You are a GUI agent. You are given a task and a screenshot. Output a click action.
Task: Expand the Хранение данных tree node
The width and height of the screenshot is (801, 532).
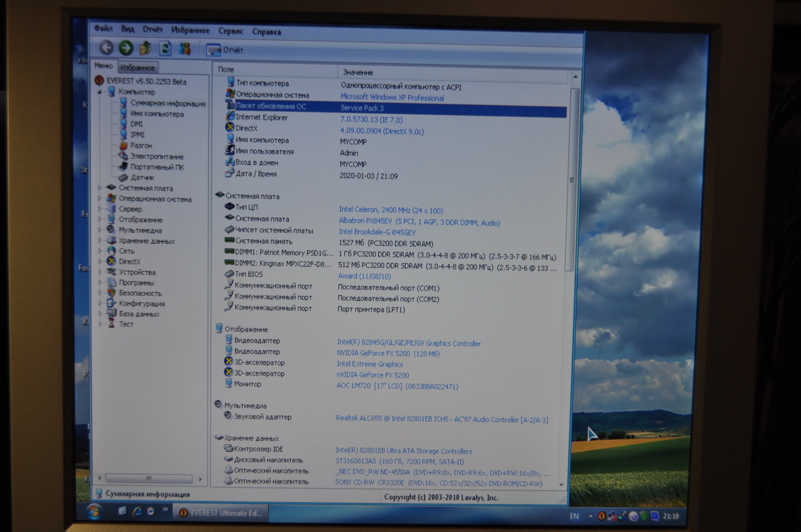pos(100,241)
